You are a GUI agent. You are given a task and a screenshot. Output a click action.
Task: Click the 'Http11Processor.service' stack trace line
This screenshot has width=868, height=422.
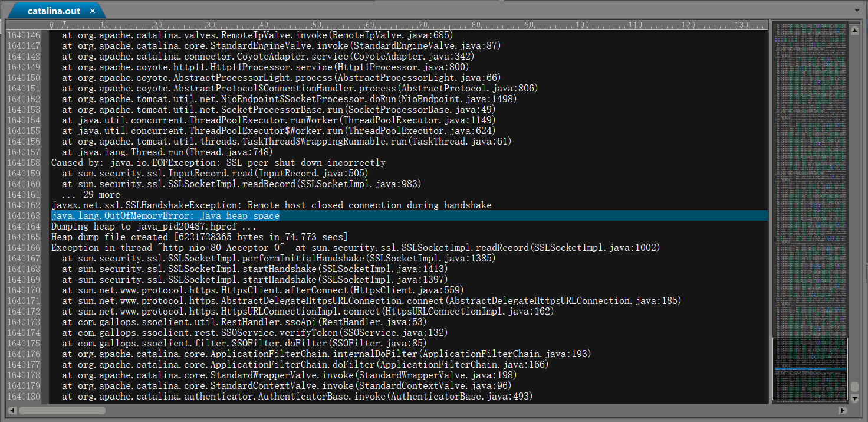click(265, 67)
